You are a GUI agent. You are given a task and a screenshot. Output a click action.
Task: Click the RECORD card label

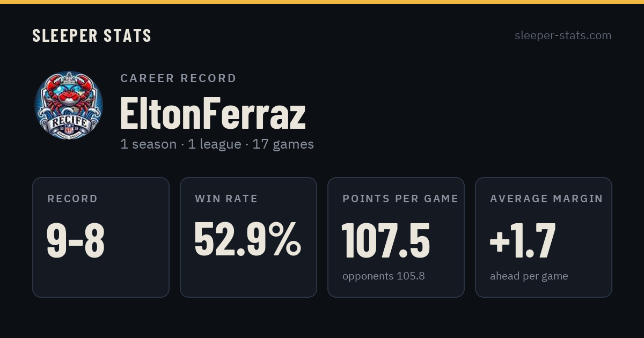(x=72, y=199)
